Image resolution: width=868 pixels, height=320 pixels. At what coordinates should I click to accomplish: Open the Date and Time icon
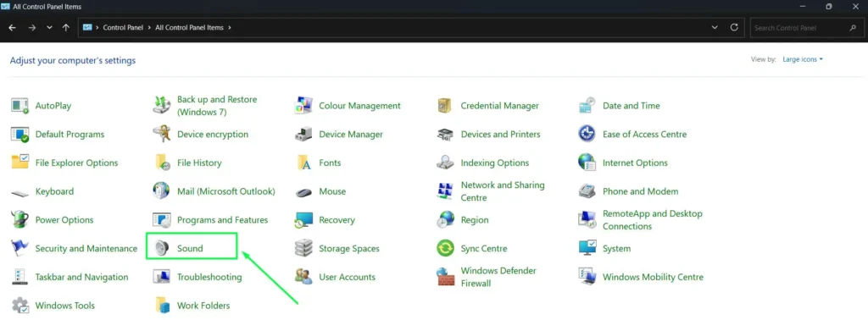tap(587, 106)
